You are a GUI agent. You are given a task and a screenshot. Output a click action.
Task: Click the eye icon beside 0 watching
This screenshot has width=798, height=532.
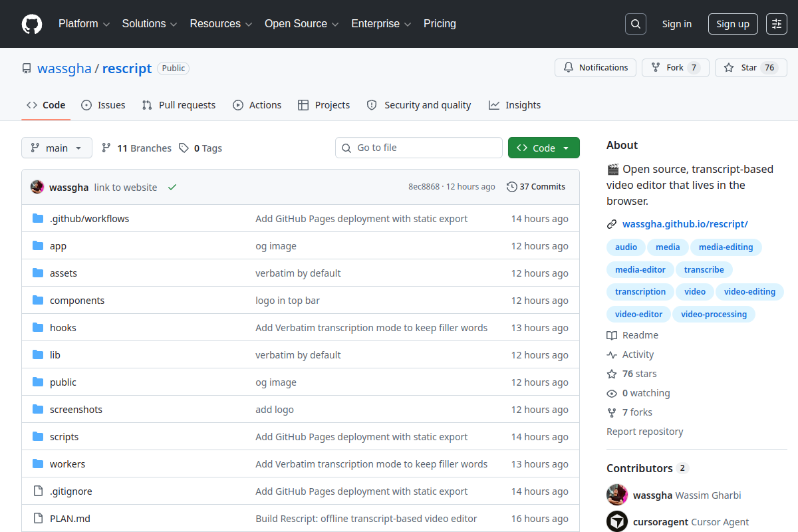pyautogui.click(x=612, y=393)
